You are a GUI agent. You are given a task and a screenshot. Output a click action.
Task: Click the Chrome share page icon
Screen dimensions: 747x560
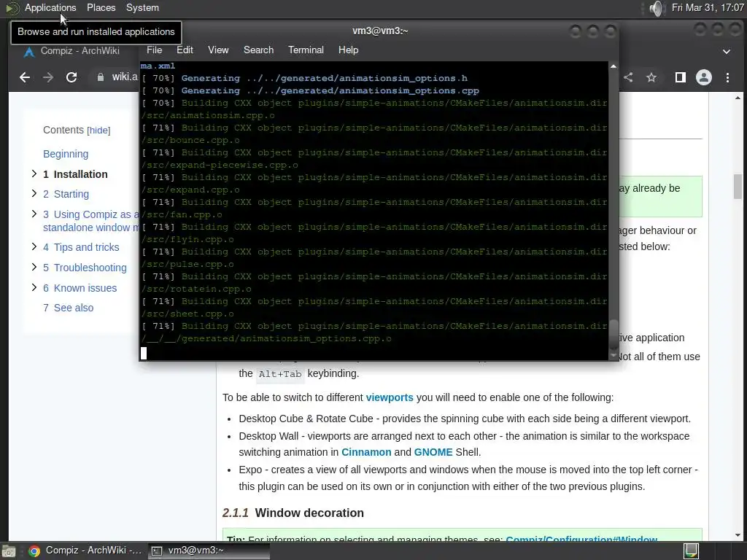tap(628, 77)
